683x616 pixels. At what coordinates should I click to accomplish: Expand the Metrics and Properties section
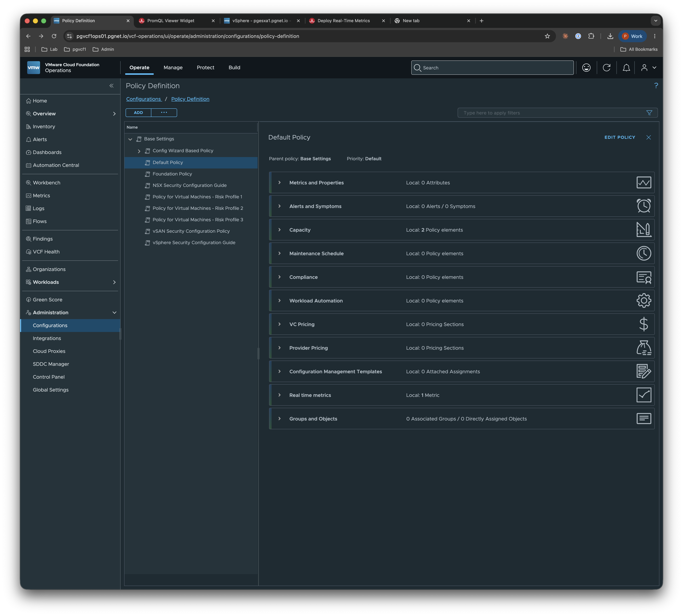click(x=279, y=182)
